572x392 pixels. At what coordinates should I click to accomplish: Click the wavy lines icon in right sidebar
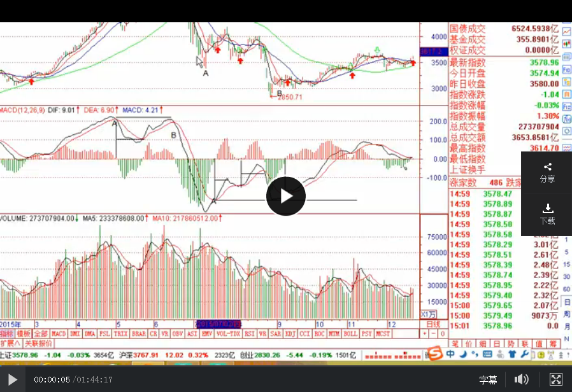pos(566,147)
